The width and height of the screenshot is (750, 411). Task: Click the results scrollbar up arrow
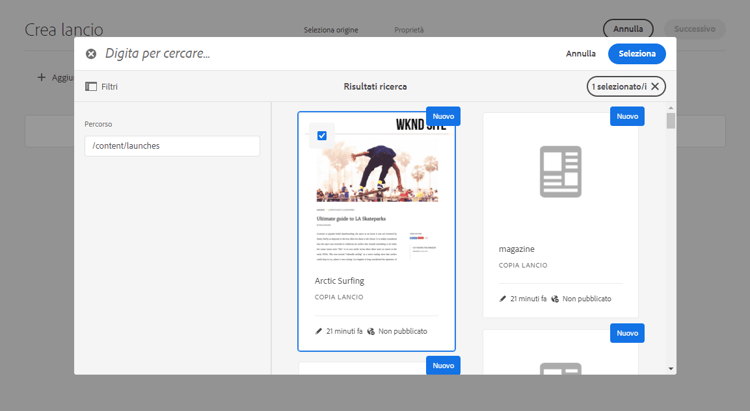[x=671, y=108]
